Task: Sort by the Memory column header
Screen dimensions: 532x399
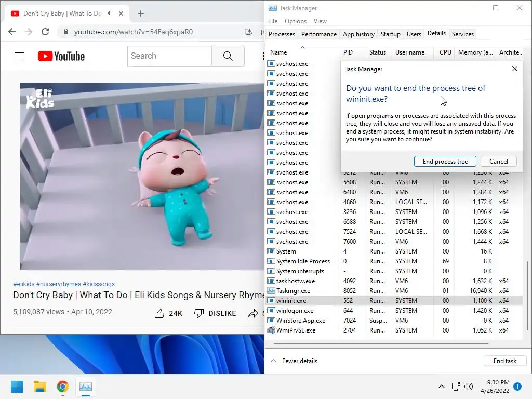Action: [475, 52]
